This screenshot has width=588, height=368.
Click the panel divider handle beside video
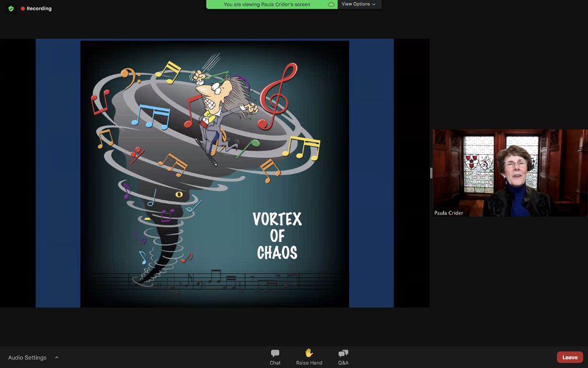click(x=431, y=173)
